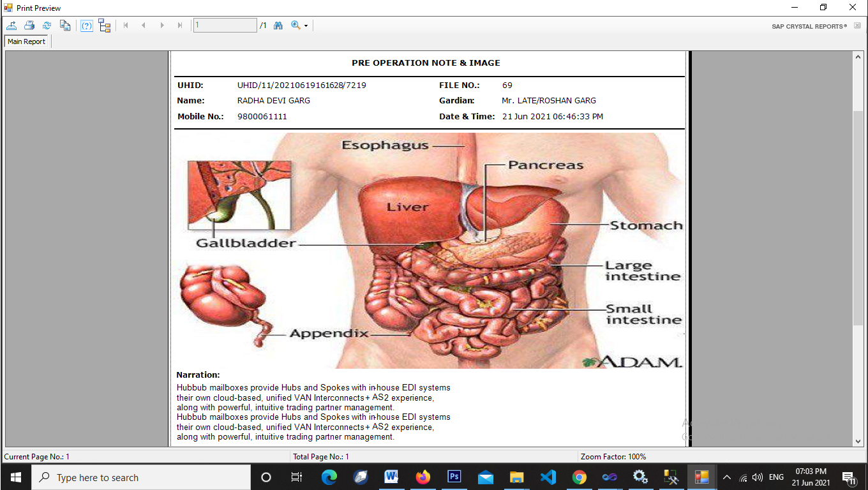Open the network Wi-Fi tray icon
Screen dimensions: 868x490
click(743, 477)
